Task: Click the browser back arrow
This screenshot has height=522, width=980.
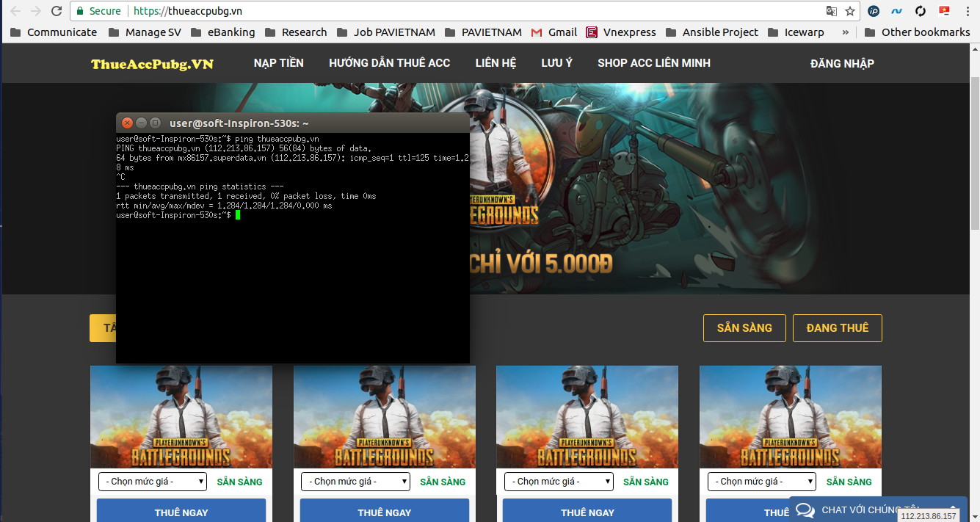Action: [x=15, y=11]
